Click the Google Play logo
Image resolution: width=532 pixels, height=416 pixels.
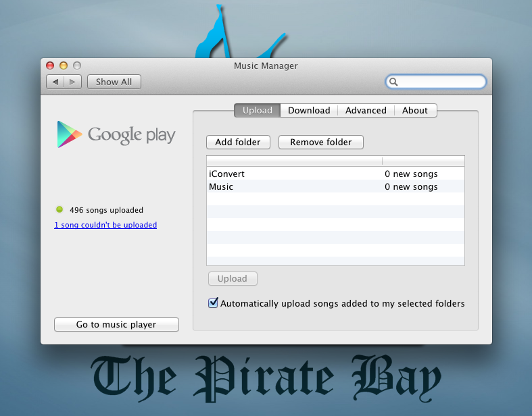tap(116, 134)
